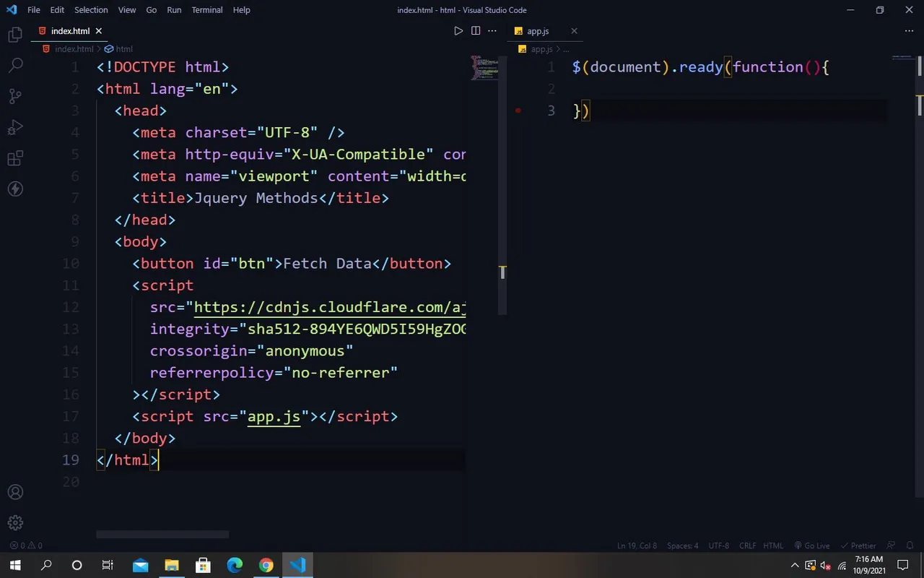The image size is (924, 578).
Task: Open Microsoft Edge from taskbar
Action: pyautogui.click(x=235, y=565)
